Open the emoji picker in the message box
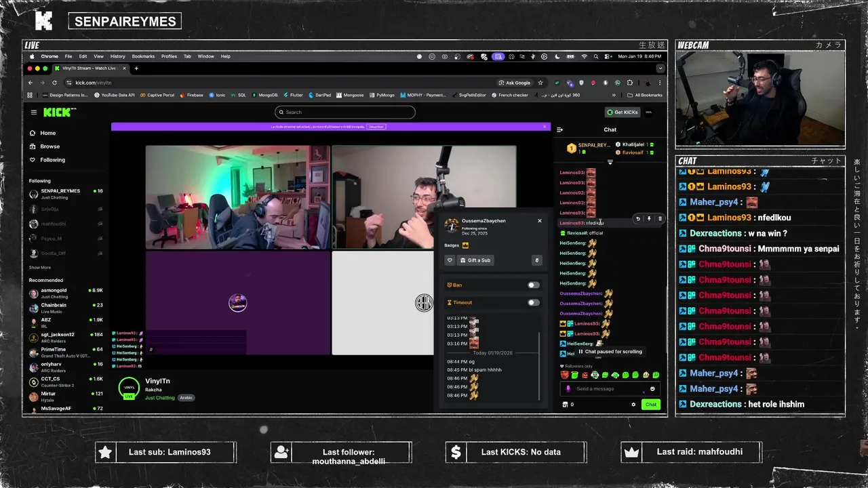Image resolution: width=868 pixels, height=488 pixels. (x=652, y=389)
